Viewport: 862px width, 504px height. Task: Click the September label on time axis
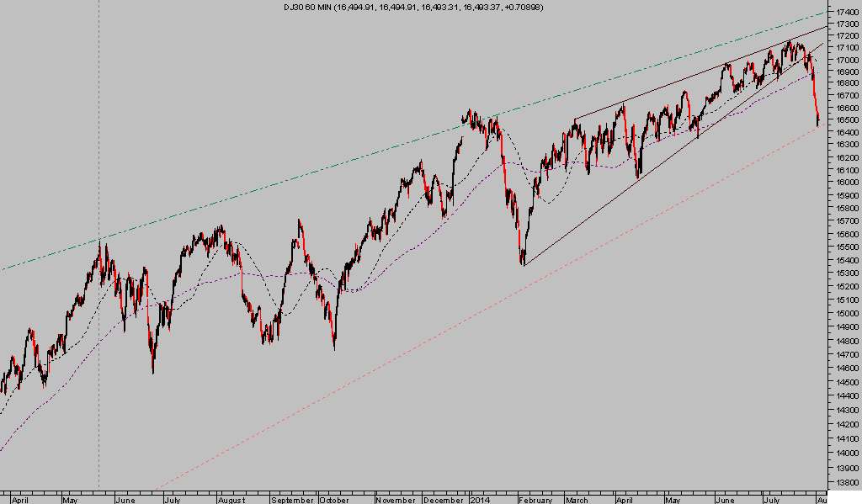(292, 499)
